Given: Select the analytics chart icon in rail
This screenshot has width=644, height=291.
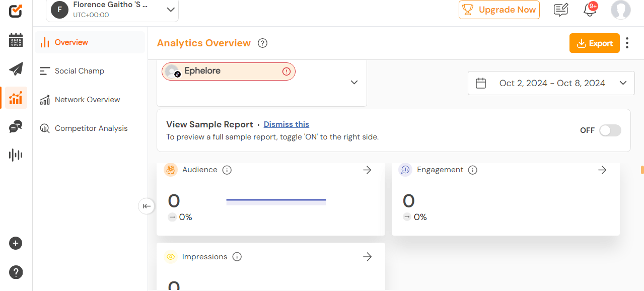Looking at the screenshot, I should (x=16, y=98).
